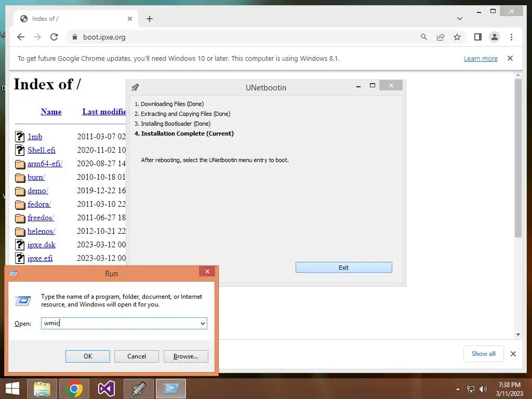Open the Chrome profile avatar
Image resolution: width=532 pixels, height=399 pixels.
tap(495, 37)
